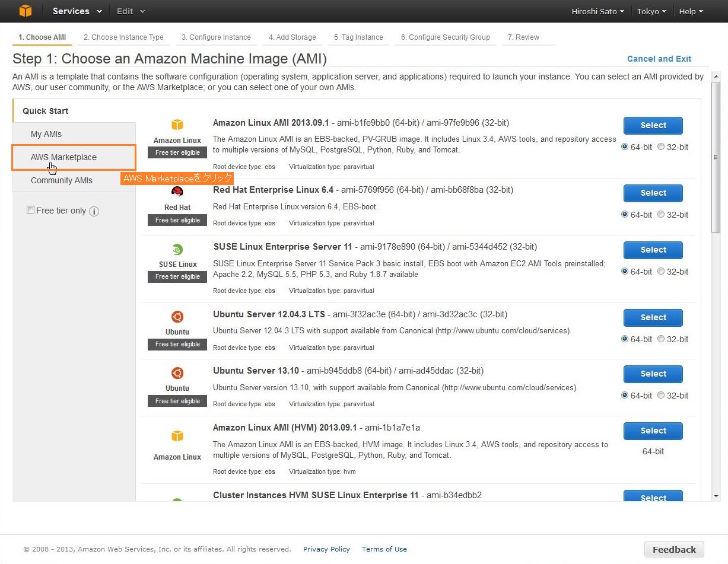Viewport: 728px width, 564px height.
Task: Click the Amazon Linux HVM AMI logo
Action: (x=177, y=436)
